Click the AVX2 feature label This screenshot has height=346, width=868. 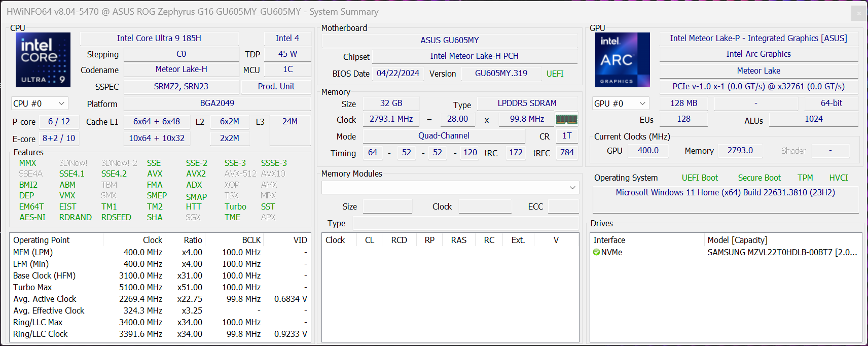click(x=196, y=174)
